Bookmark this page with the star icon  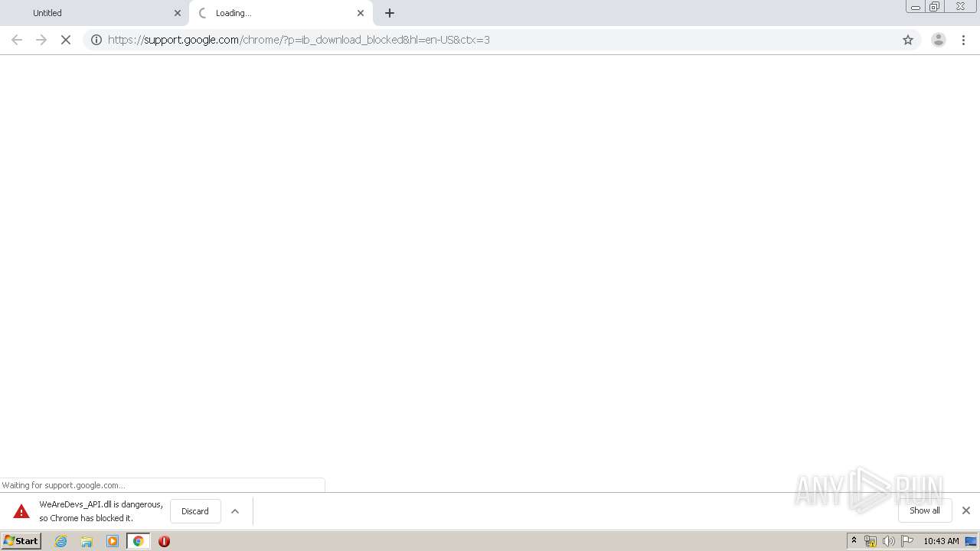(908, 40)
